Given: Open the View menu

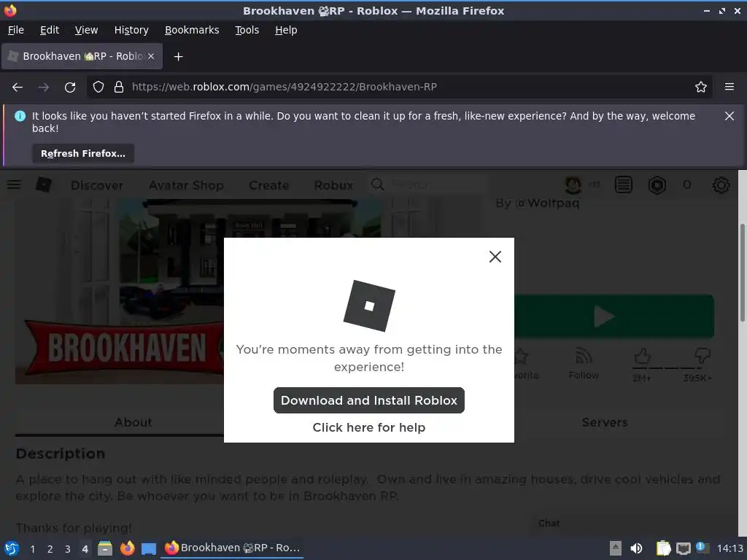Looking at the screenshot, I should pyautogui.click(x=86, y=30).
